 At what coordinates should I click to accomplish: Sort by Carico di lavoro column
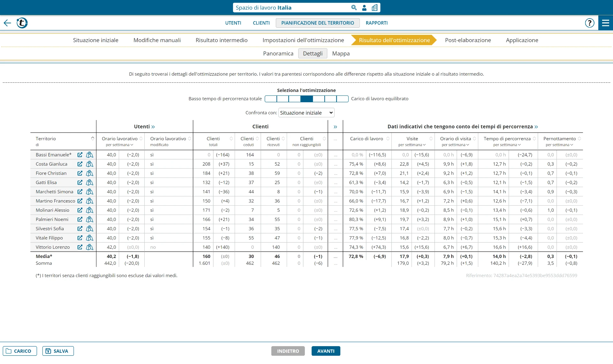click(x=388, y=139)
